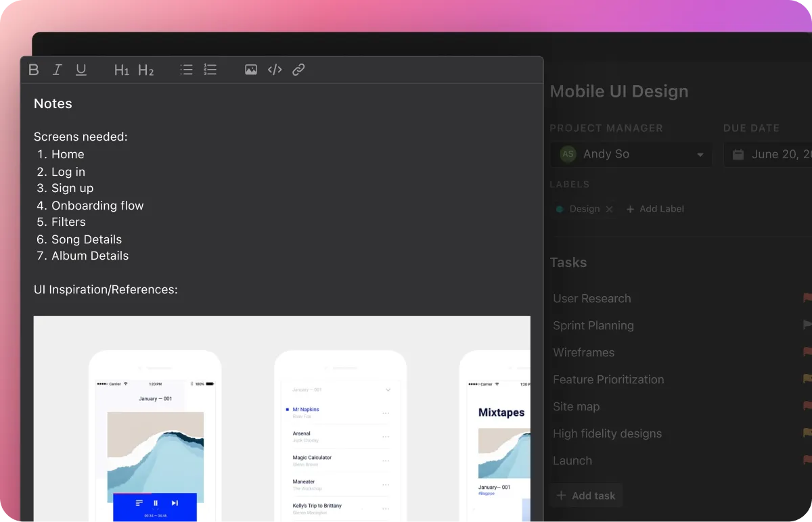Apply Heading 1 style

point(121,70)
